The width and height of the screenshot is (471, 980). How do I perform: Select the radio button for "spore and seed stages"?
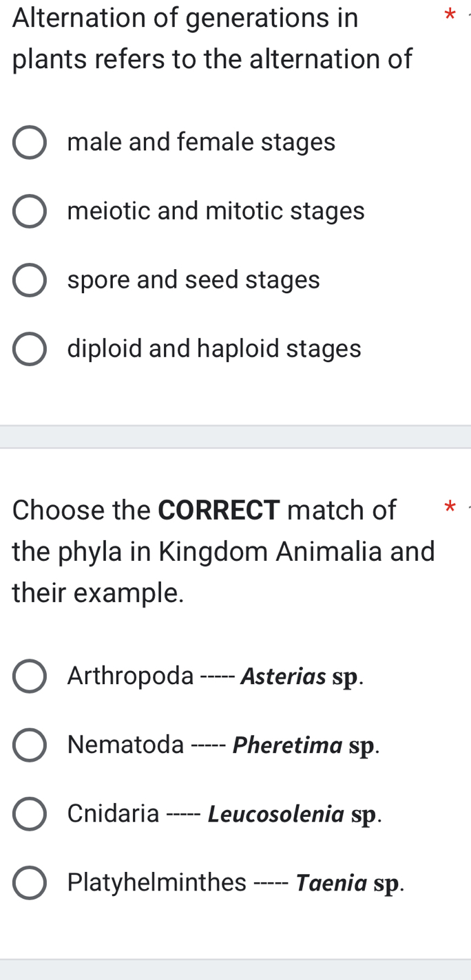[x=29, y=280]
